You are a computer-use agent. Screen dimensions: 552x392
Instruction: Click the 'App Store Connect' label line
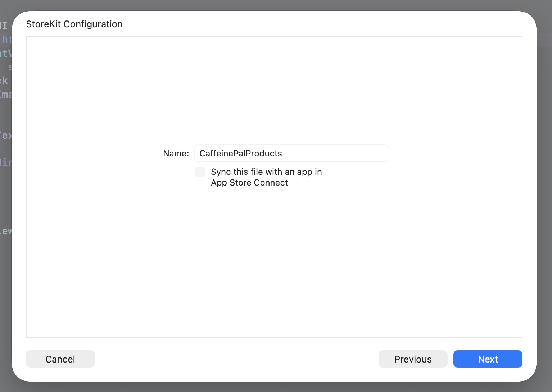click(x=249, y=183)
